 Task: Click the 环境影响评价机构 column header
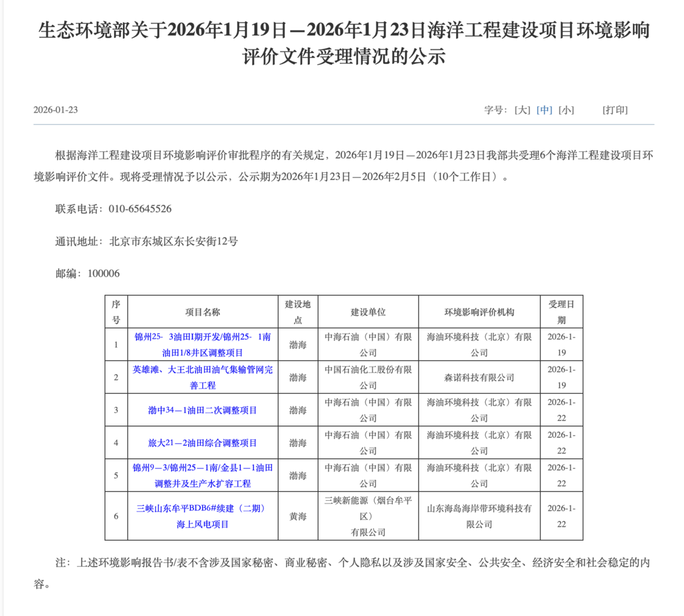(x=479, y=312)
